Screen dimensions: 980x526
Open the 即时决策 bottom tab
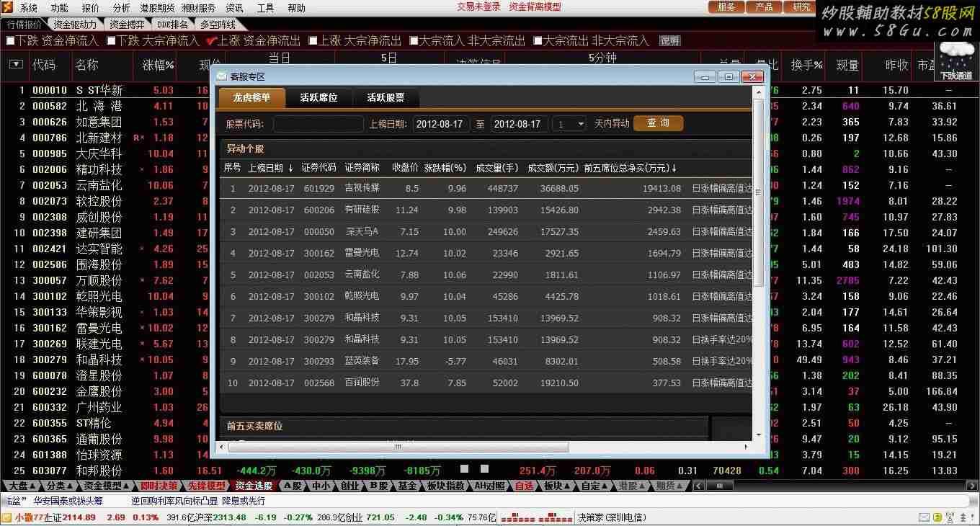click(x=159, y=486)
